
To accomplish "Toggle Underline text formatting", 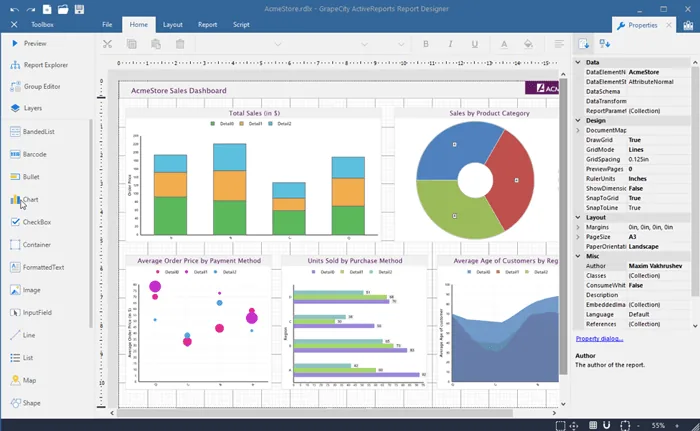I will click(x=475, y=44).
